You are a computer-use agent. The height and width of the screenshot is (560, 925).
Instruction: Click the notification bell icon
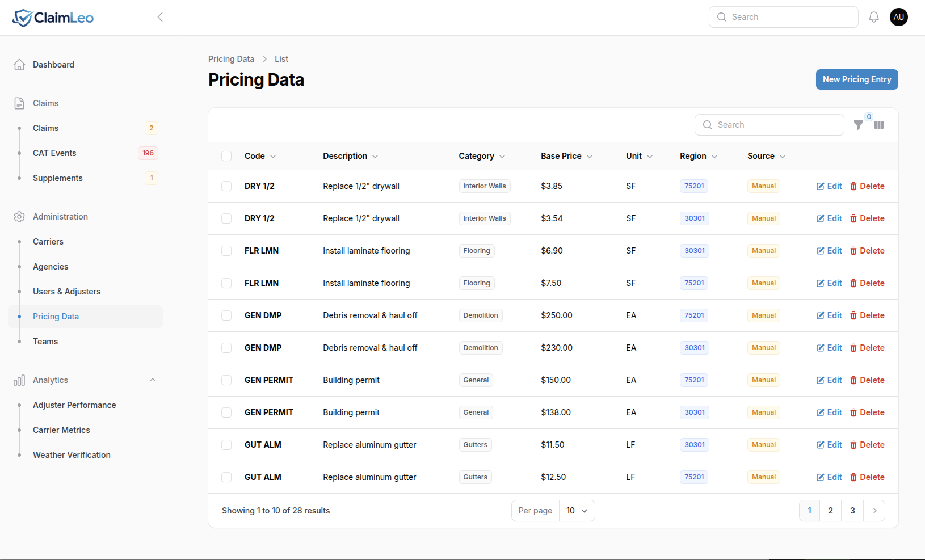tap(873, 17)
